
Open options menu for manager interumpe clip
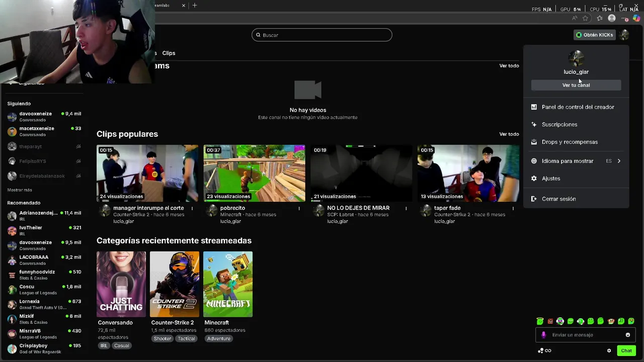[192, 208]
